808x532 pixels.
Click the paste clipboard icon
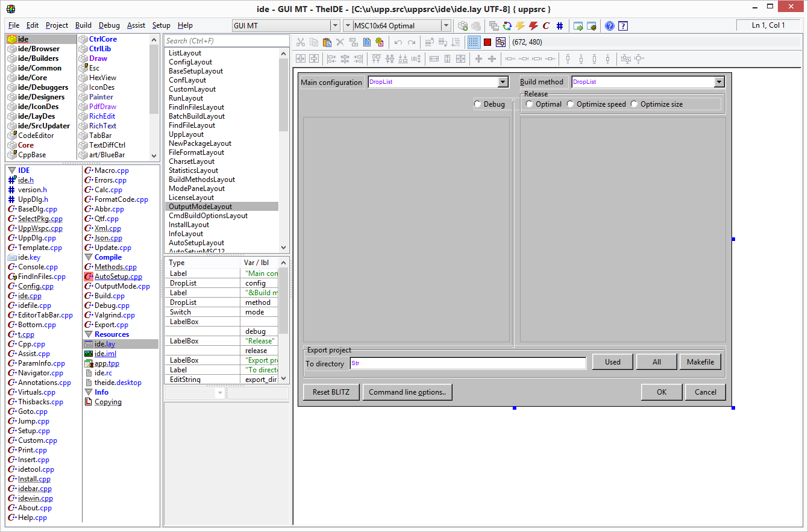327,42
